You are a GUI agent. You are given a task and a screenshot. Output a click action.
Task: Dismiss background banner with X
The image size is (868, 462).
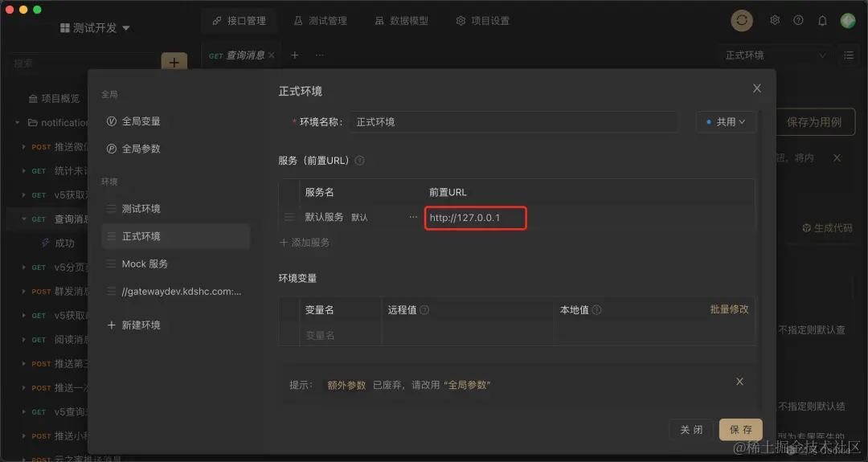837,158
